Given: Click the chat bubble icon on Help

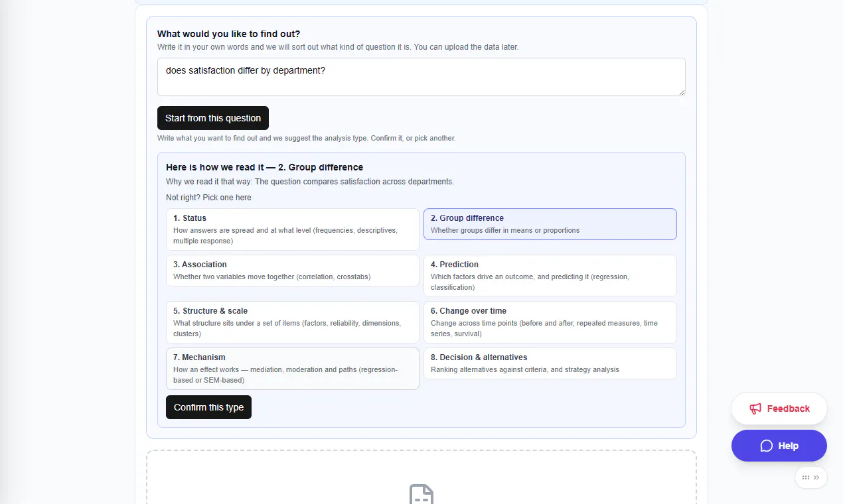Looking at the screenshot, I should (x=767, y=446).
